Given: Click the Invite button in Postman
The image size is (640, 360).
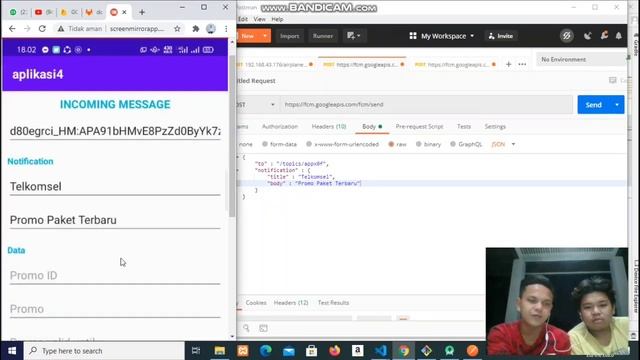Looking at the screenshot, I should click(501, 36).
